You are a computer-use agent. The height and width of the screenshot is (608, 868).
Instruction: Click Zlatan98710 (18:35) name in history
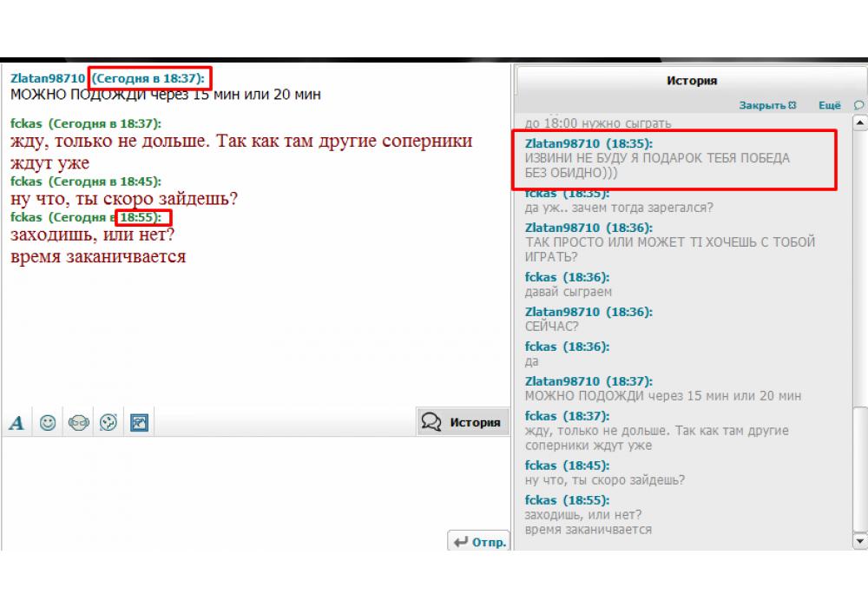563,142
